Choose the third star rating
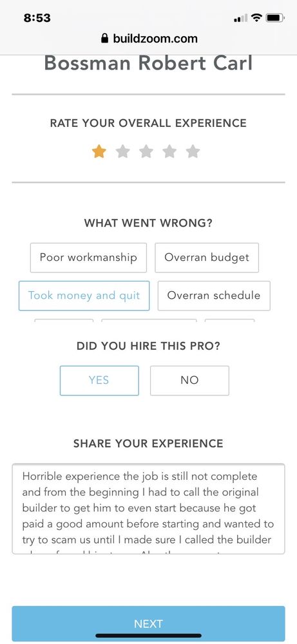The image size is (297, 644). pos(146,151)
